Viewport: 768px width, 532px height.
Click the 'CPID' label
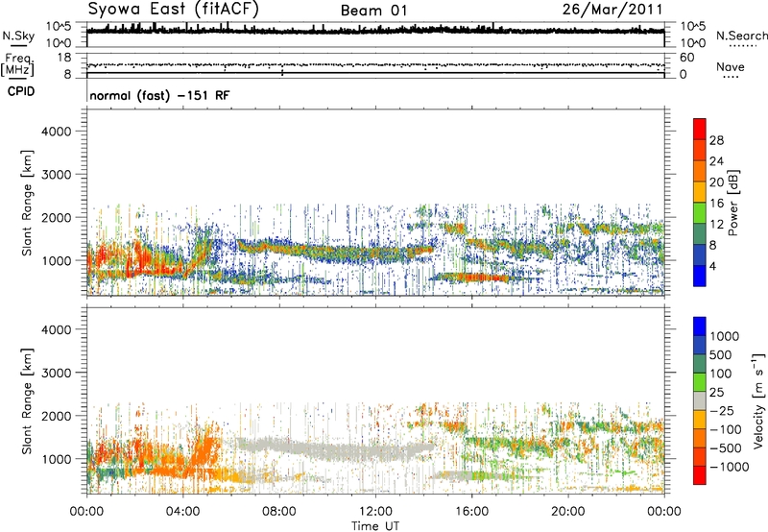(x=21, y=91)
